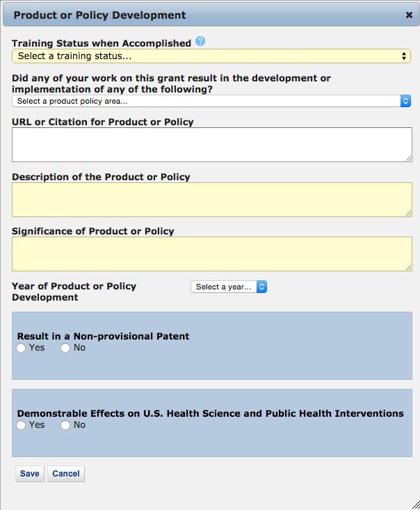Open the training status dropdown
The width and height of the screenshot is (420, 510).
click(211, 56)
